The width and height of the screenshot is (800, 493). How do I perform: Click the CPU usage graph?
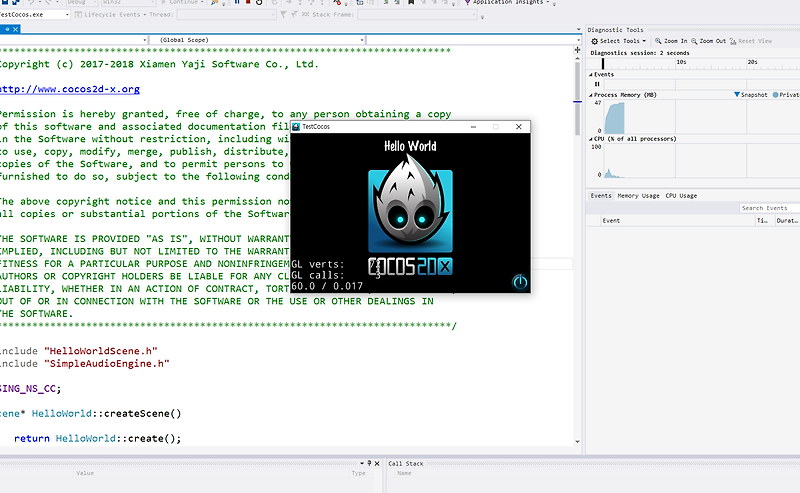click(702, 161)
